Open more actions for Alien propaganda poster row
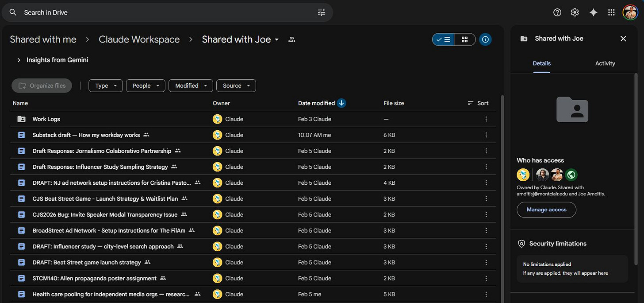Screen dimensions: 644x303 486,278
